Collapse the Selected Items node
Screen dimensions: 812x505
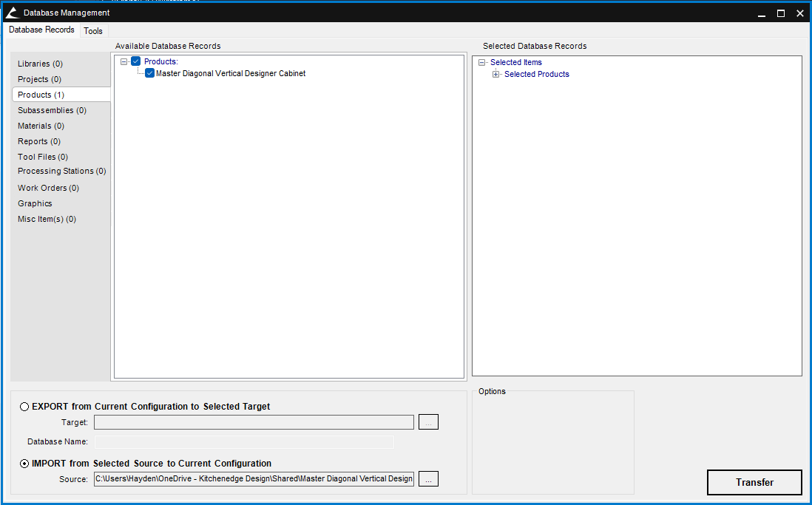point(481,62)
